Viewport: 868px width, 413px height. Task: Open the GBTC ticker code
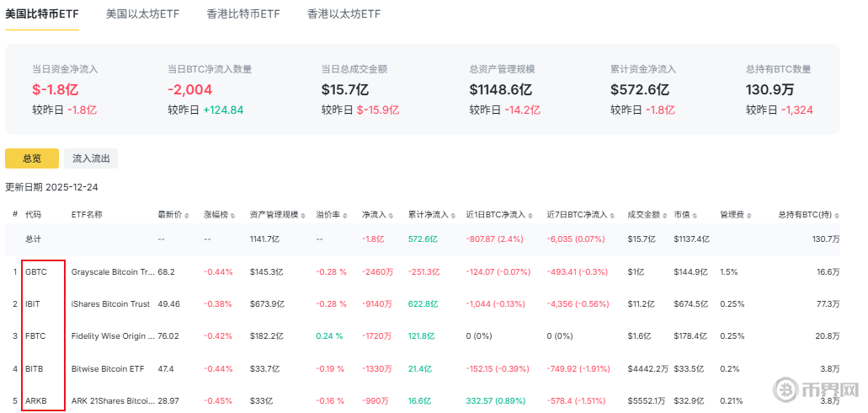(36, 272)
